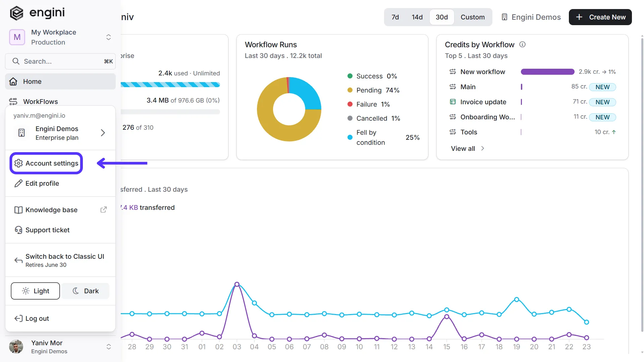Select the Custom time range
Screen dimensions: 644x362
(473, 17)
